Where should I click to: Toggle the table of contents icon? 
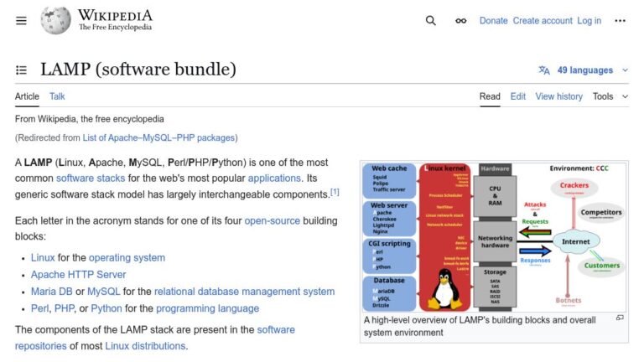[21, 70]
